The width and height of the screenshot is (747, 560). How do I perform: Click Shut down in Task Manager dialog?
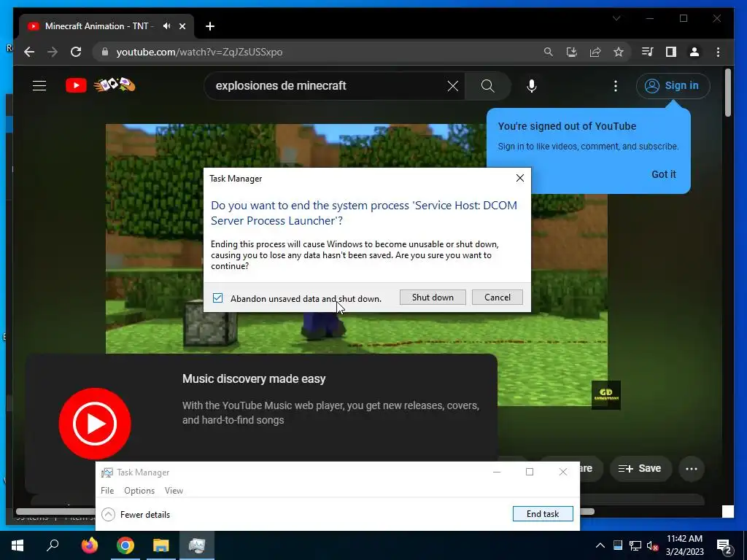(x=433, y=297)
